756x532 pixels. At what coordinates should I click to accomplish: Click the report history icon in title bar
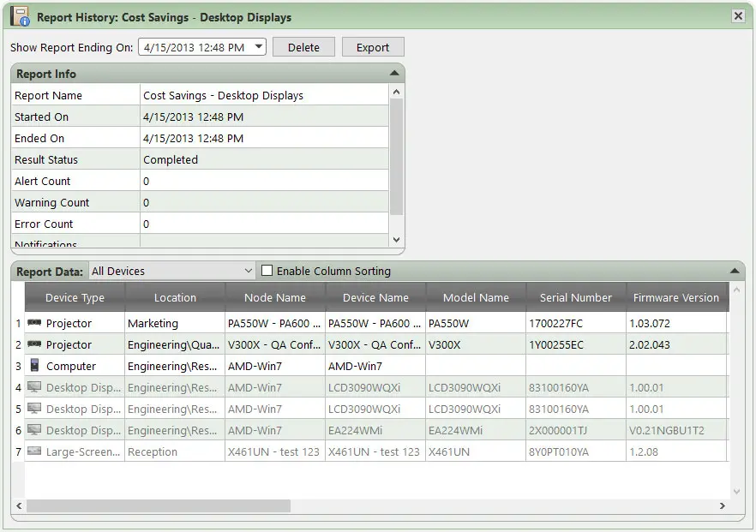[x=21, y=16]
